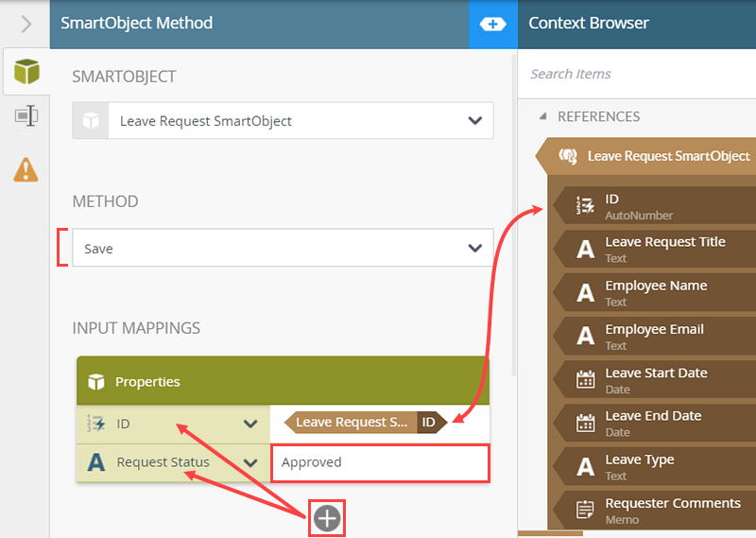
Task: Select the Leave Start Date field
Action: [x=655, y=380]
